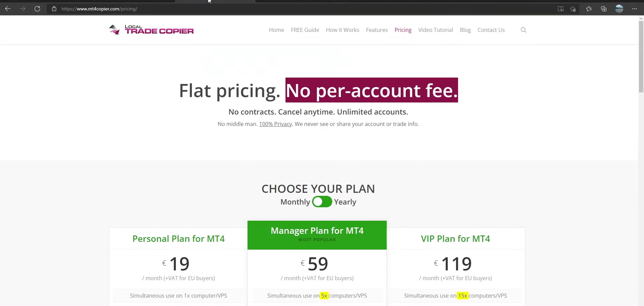Click the browser address bar URL
The image size is (644, 306).
coord(99,9)
